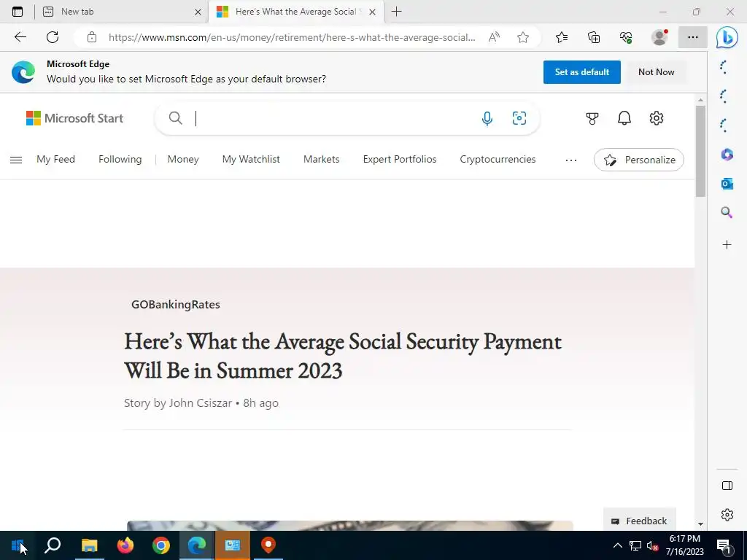Go back to the previous page
Screen dimensions: 747x560
tap(20, 37)
